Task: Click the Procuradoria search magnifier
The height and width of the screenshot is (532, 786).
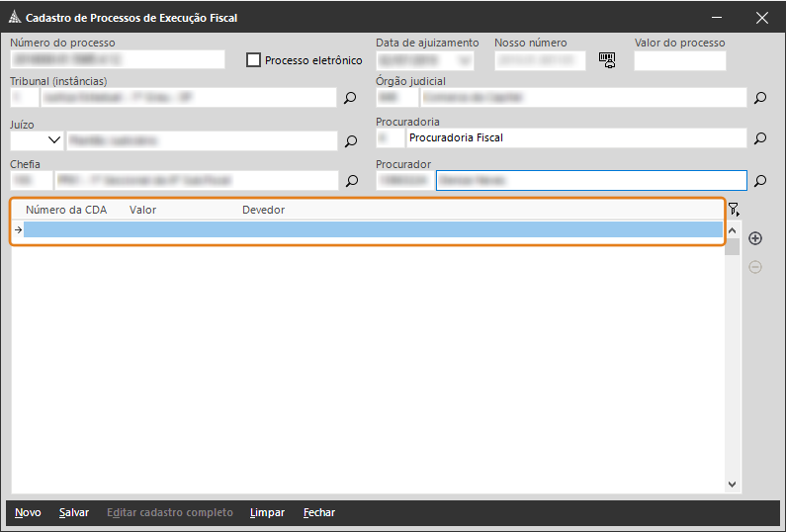Action: (760, 138)
